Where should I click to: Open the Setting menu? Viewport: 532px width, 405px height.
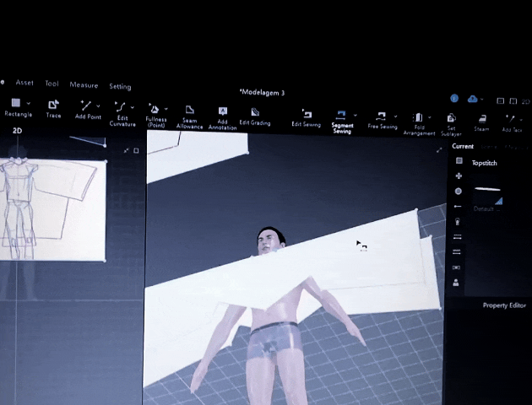[x=120, y=86]
